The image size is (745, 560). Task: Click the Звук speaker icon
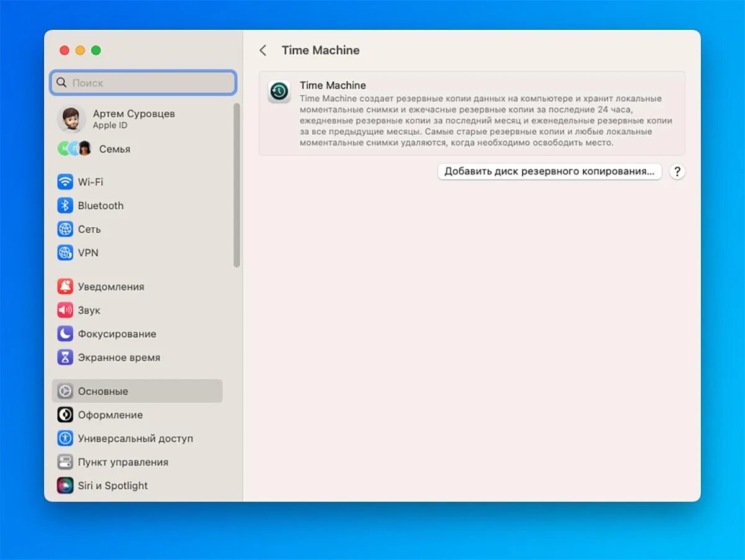point(65,310)
